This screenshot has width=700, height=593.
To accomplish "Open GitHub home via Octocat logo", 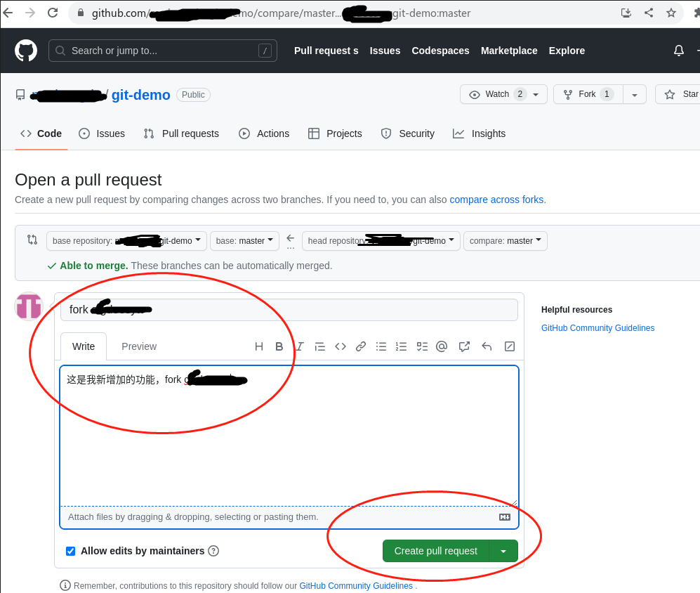I will pos(26,51).
